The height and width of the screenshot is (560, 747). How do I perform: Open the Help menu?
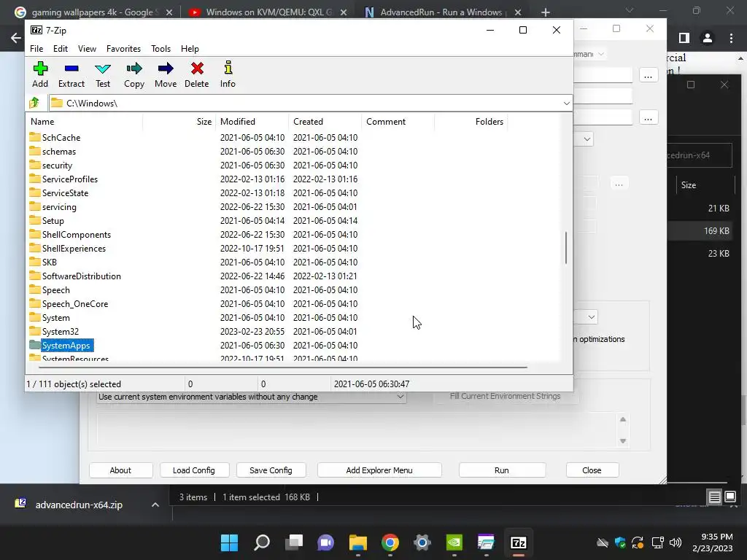[x=190, y=49]
